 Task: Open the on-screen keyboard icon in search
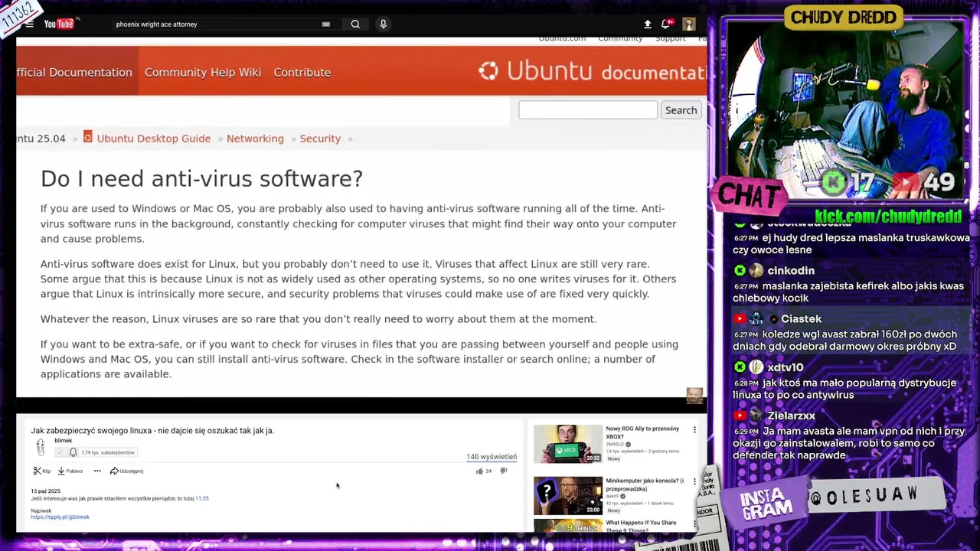326,24
